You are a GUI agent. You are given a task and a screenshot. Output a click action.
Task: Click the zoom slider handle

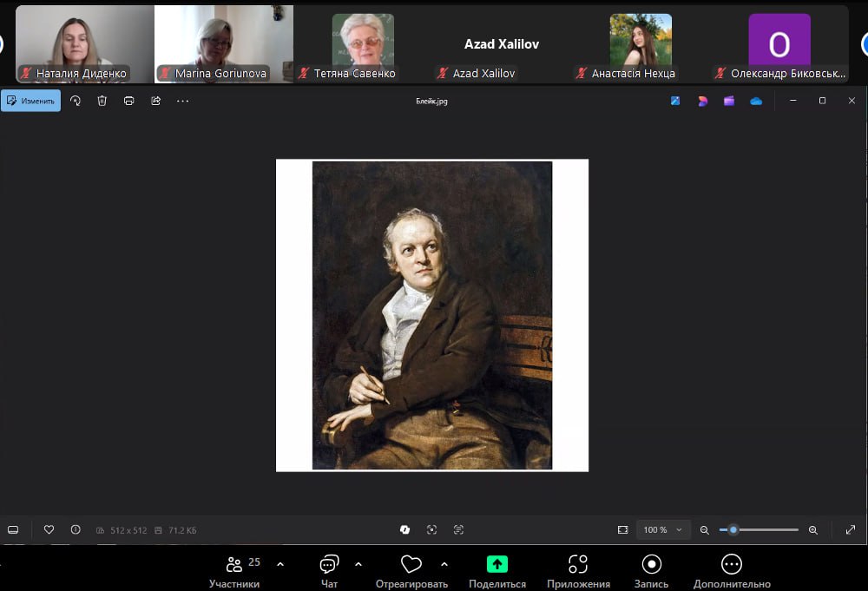pyautogui.click(x=733, y=529)
